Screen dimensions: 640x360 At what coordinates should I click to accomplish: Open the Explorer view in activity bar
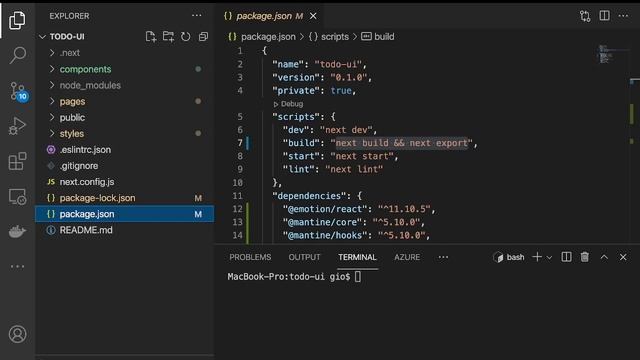tap(17, 20)
